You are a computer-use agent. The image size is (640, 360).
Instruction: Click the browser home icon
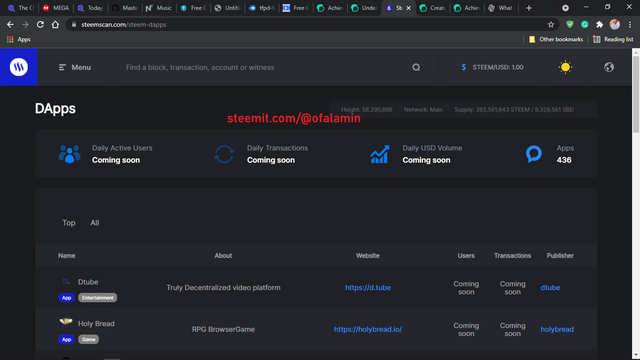(55, 24)
